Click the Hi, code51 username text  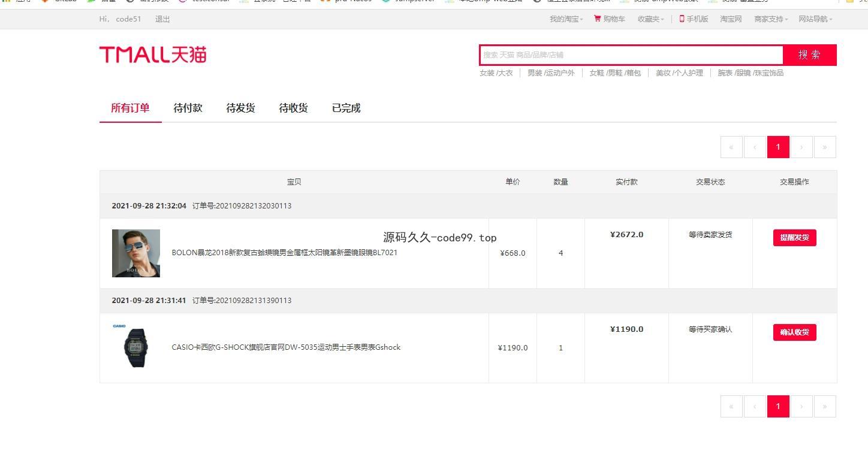coord(120,19)
